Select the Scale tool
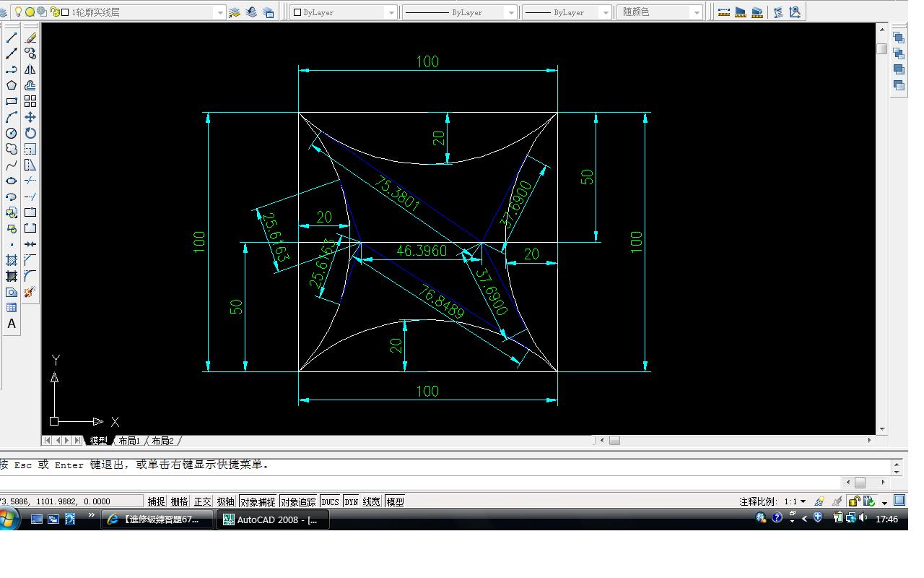 pyautogui.click(x=30, y=149)
